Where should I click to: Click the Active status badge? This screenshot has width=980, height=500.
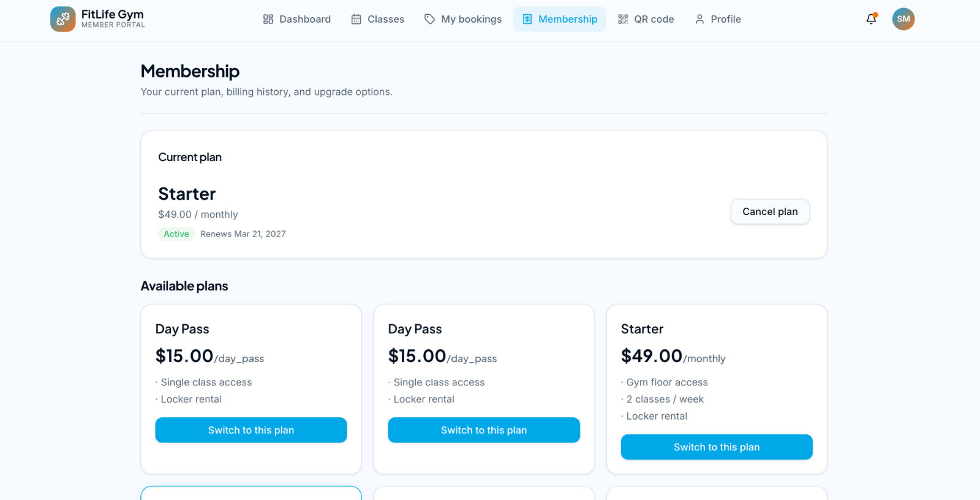click(176, 233)
